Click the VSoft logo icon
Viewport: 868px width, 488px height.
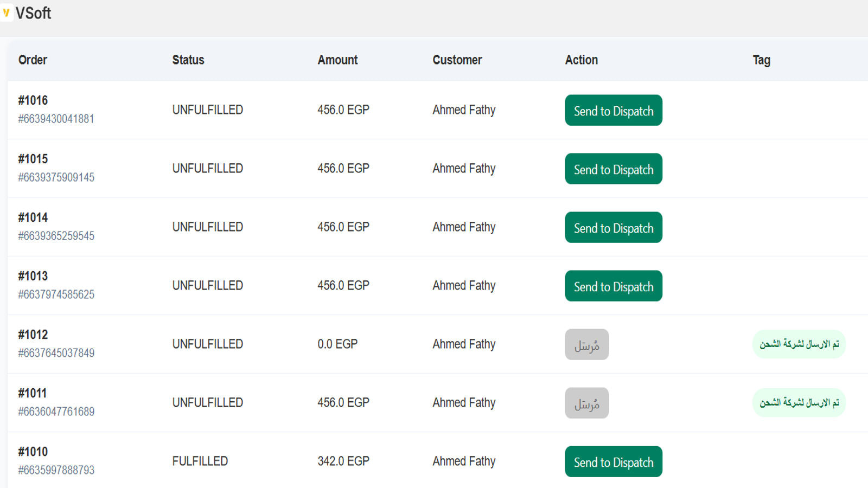7,13
